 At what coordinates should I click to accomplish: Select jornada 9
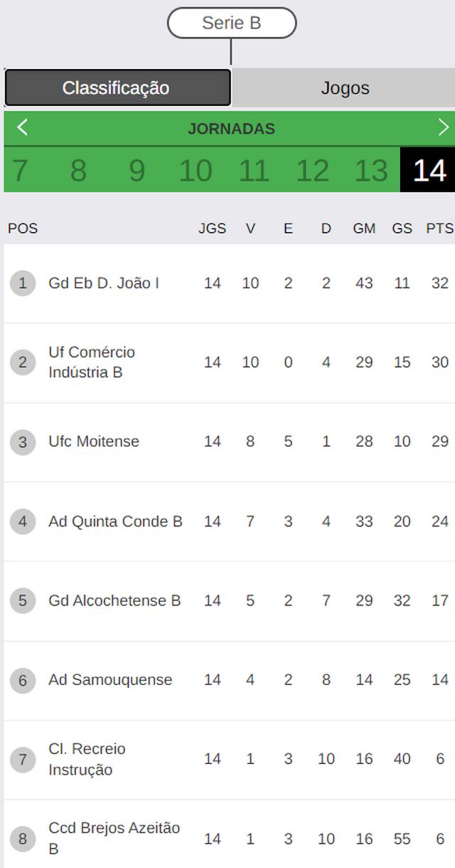(136, 171)
